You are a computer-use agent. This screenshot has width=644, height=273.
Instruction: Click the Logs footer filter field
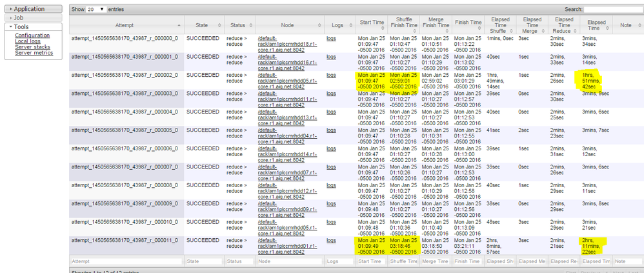[x=340, y=261]
